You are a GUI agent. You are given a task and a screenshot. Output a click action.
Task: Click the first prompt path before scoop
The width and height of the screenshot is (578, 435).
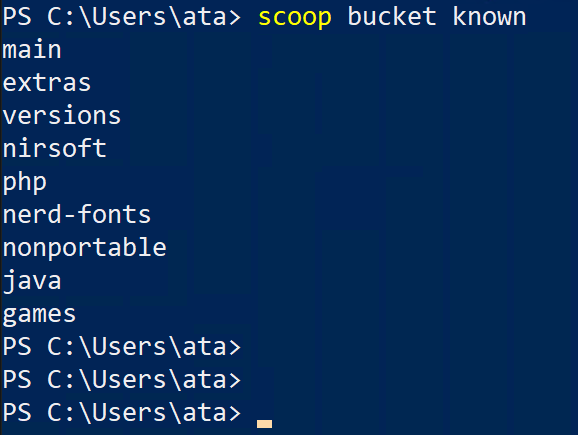137,17
